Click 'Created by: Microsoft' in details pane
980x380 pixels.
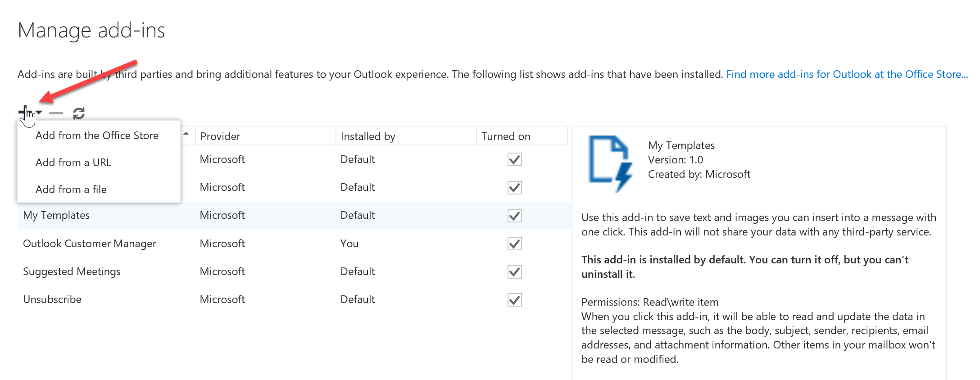pos(699,174)
